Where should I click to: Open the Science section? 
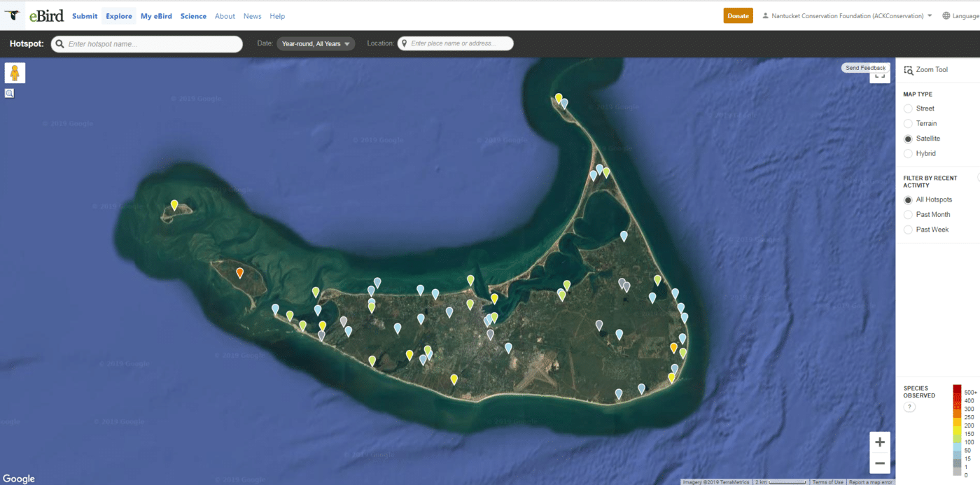pos(193,16)
